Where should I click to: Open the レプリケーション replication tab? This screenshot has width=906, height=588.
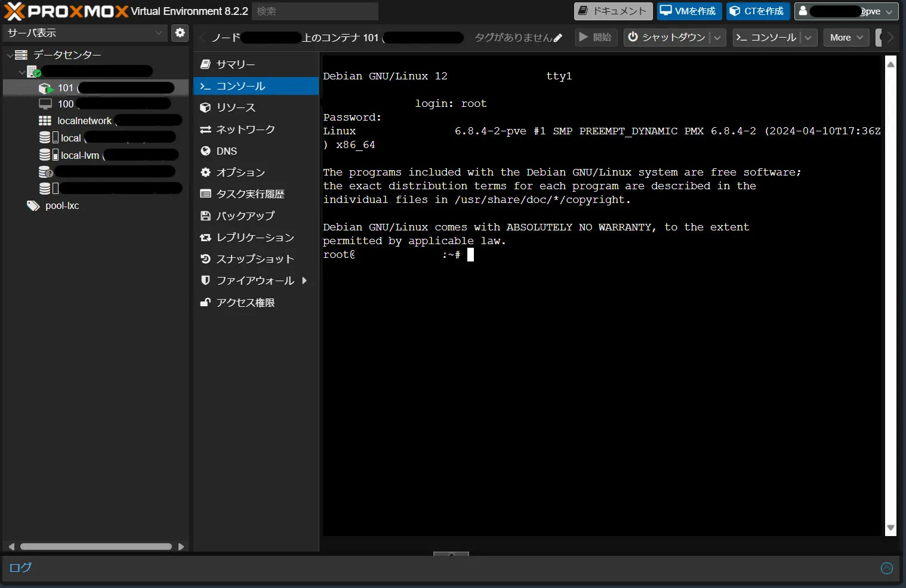point(256,238)
